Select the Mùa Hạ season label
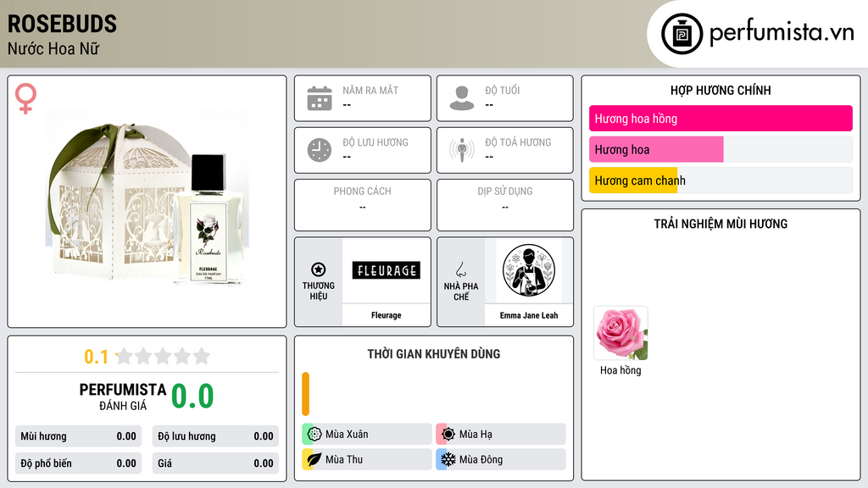Viewport: 868px width, 488px height. [476, 435]
